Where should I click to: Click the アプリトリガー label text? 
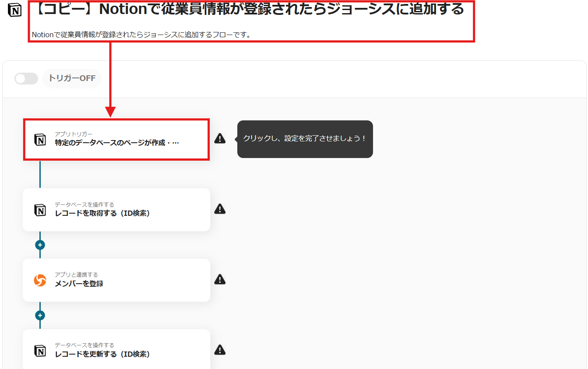point(74,134)
